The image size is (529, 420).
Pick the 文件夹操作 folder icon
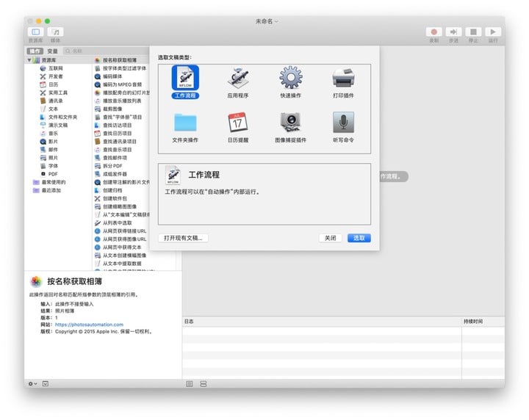pos(185,123)
